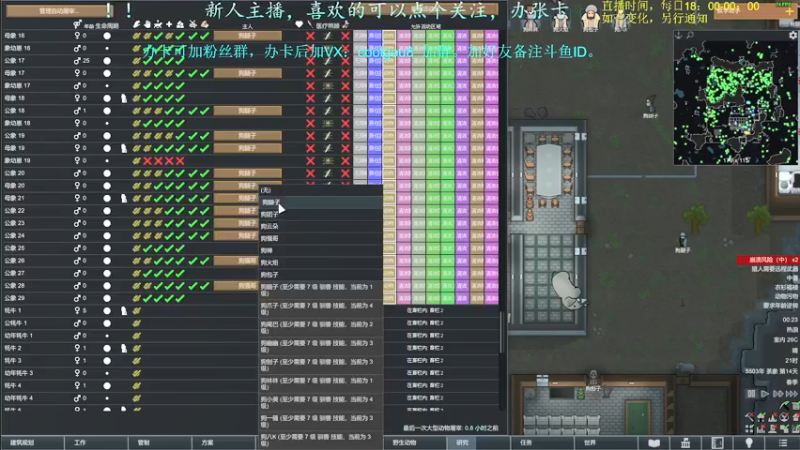Click the minimap search magnifier icon

pos(690,35)
